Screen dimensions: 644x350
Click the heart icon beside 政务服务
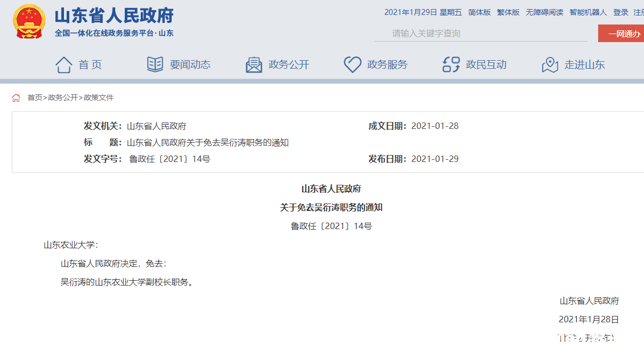click(x=352, y=65)
